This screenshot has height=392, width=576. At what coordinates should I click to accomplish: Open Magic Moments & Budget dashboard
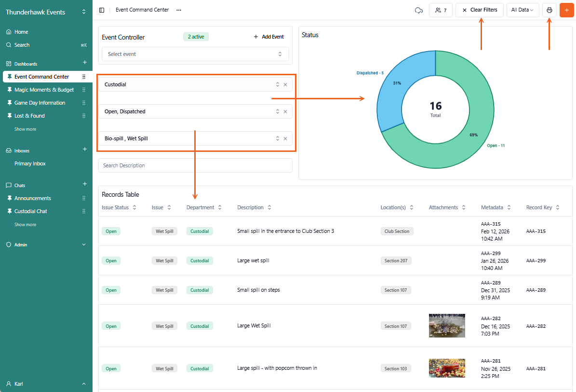pyautogui.click(x=44, y=90)
